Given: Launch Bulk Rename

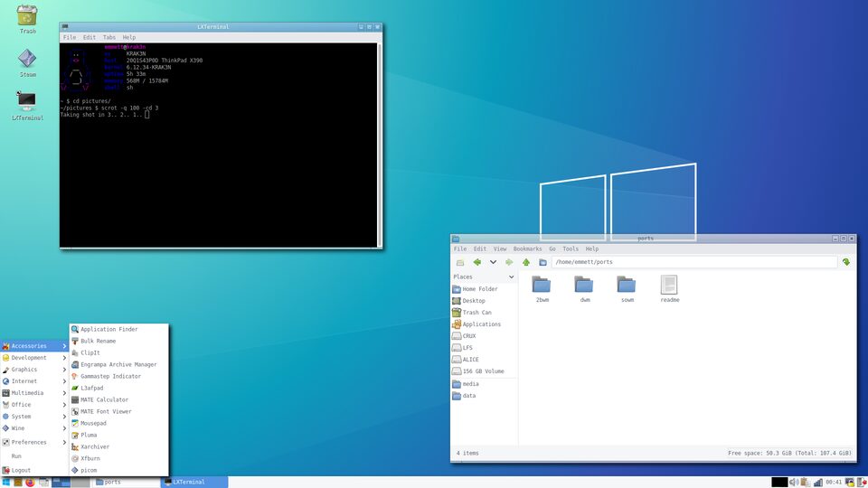Looking at the screenshot, I should 118,342.
